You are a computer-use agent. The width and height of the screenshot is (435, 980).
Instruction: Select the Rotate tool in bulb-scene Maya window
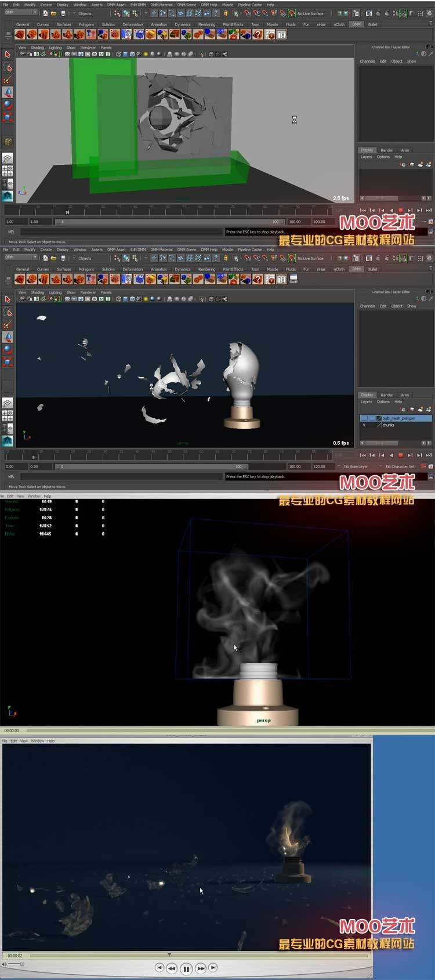[x=8, y=349]
